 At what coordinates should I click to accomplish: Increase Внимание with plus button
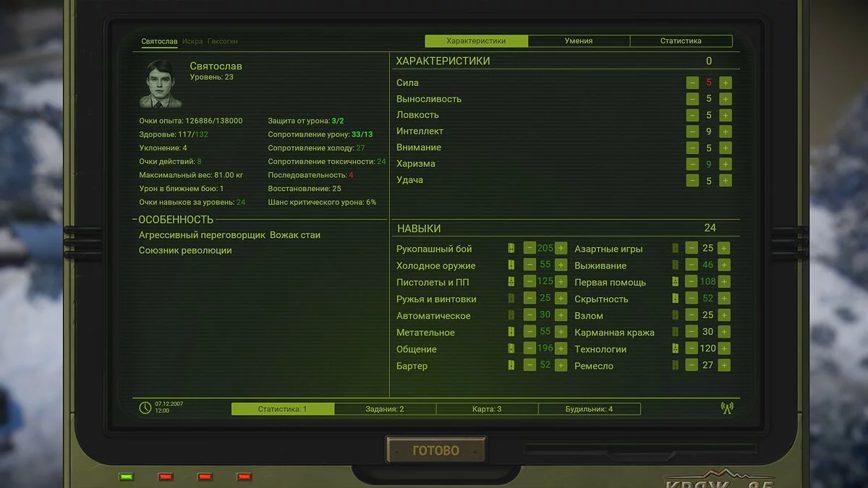pyautogui.click(x=726, y=147)
